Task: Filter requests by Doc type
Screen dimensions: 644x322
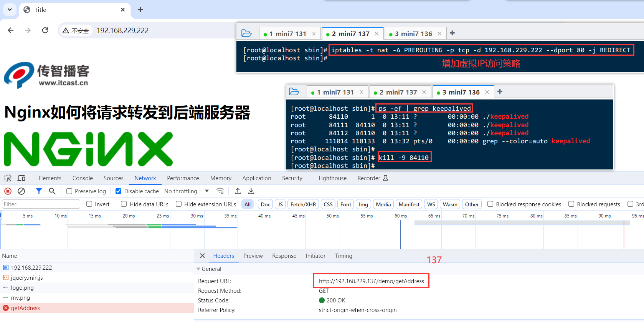Action: tap(265, 204)
